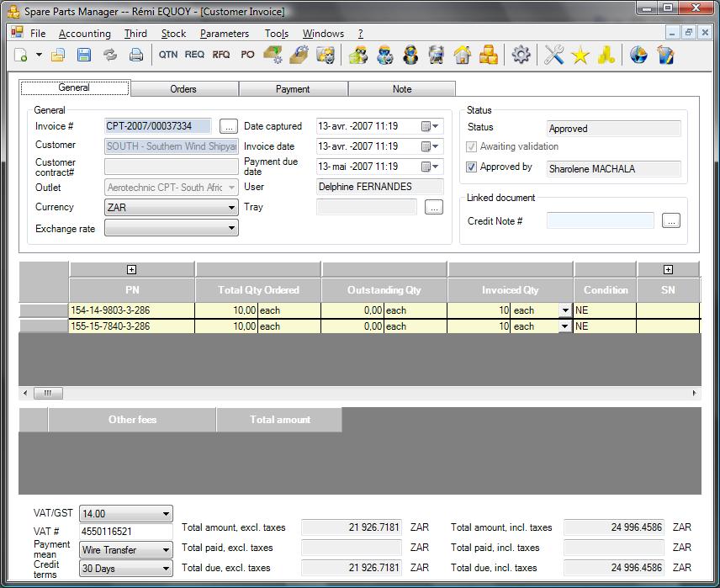Click the box with green arrow icon

tap(273, 55)
